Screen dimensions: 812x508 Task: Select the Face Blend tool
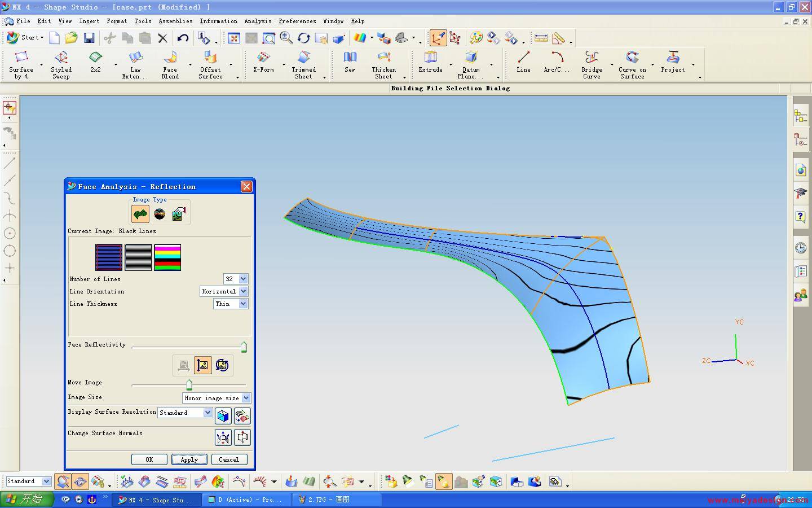170,64
